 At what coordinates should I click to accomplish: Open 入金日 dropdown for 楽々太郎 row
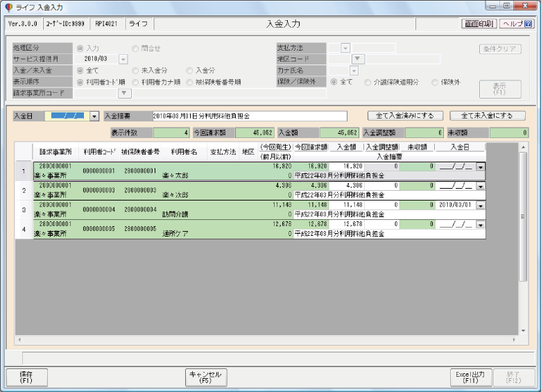(x=480, y=167)
